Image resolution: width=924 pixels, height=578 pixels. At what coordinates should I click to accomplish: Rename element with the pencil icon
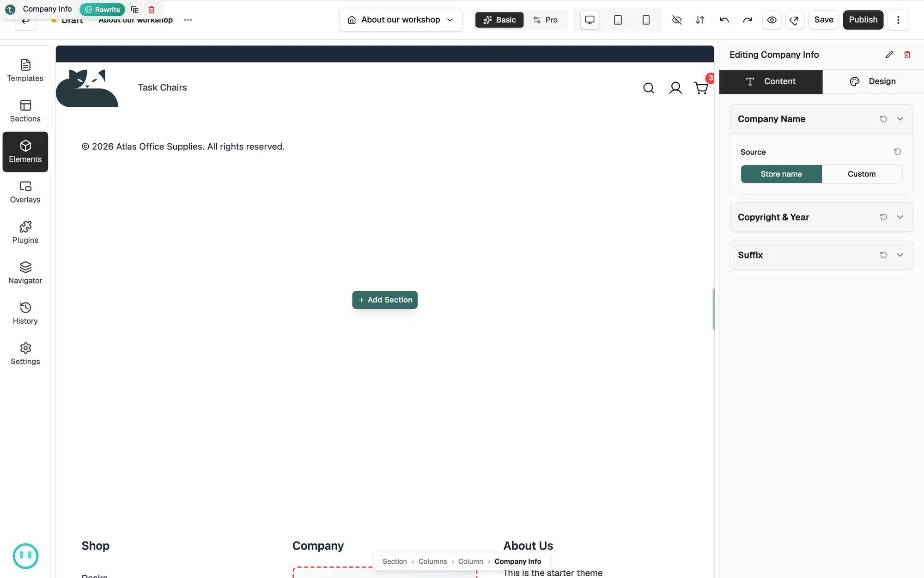[x=889, y=55]
